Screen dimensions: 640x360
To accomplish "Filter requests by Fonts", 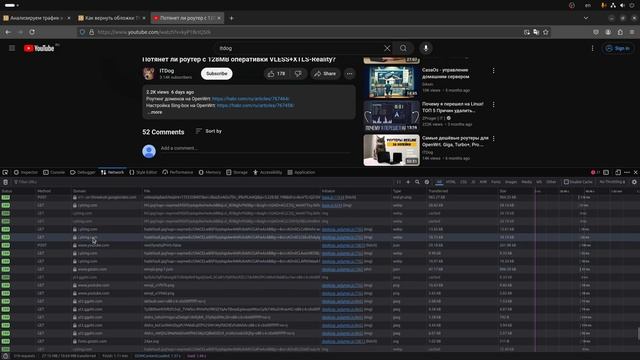I will (496, 182).
